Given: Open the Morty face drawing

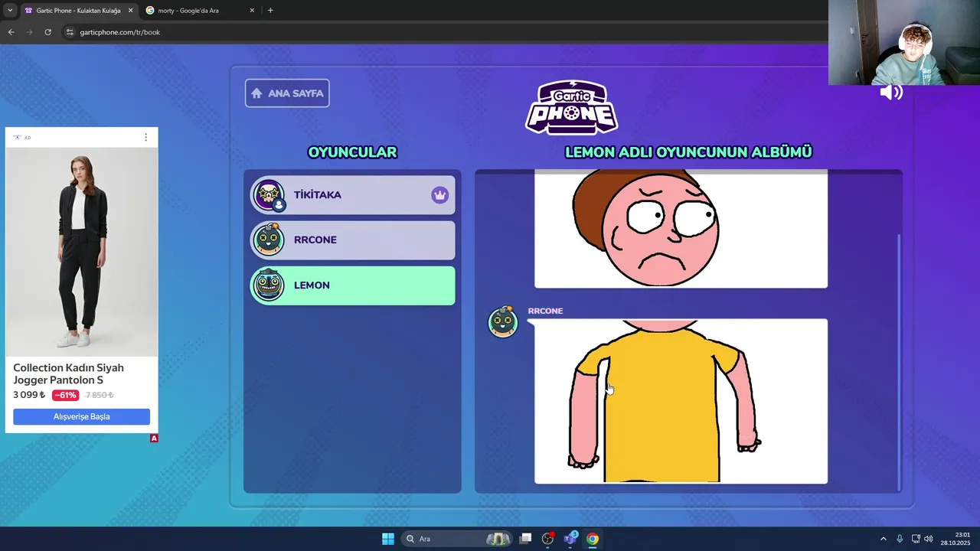Looking at the screenshot, I should [x=681, y=230].
